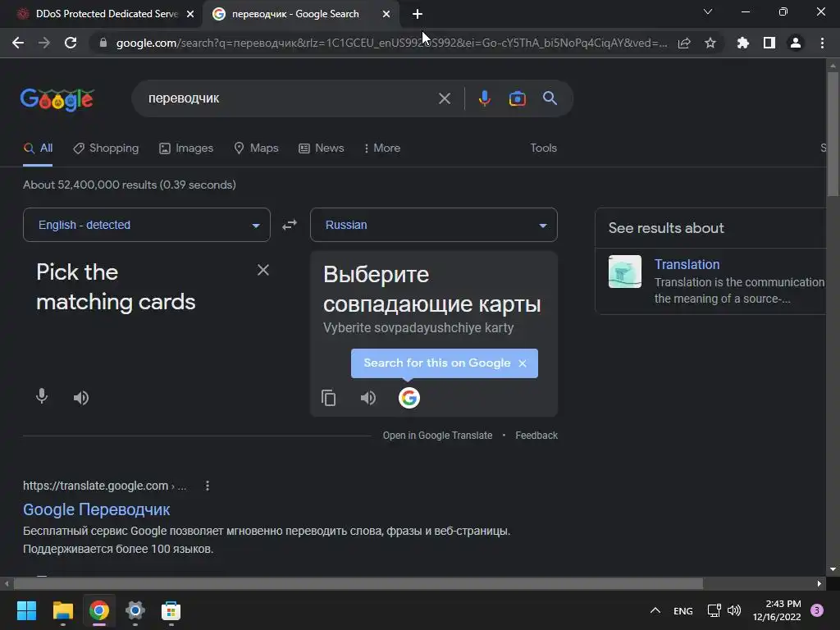Open Microsoft Store from taskbar
840x630 pixels.
171,610
